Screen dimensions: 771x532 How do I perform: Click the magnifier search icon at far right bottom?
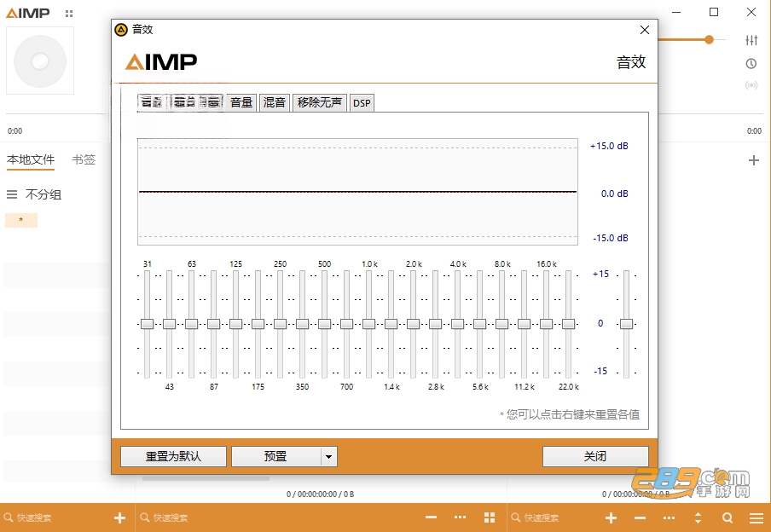(728, 518)
